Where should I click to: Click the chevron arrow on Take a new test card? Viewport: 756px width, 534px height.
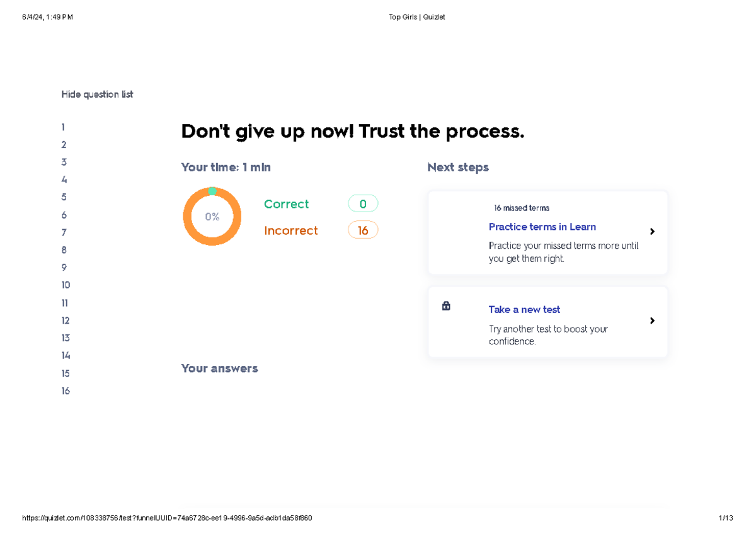(x=652, y=321)
